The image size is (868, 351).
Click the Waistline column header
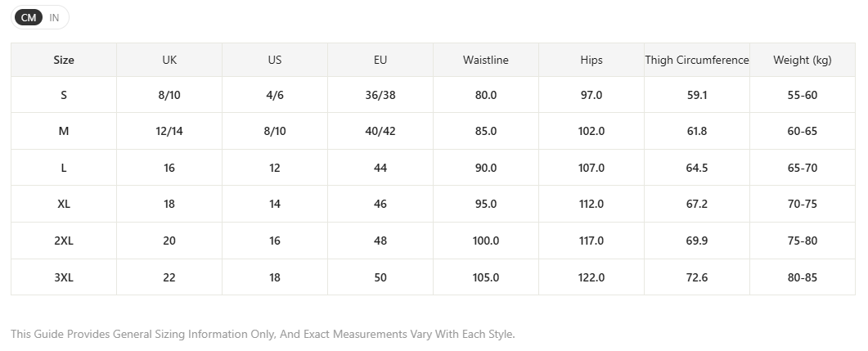485,60
